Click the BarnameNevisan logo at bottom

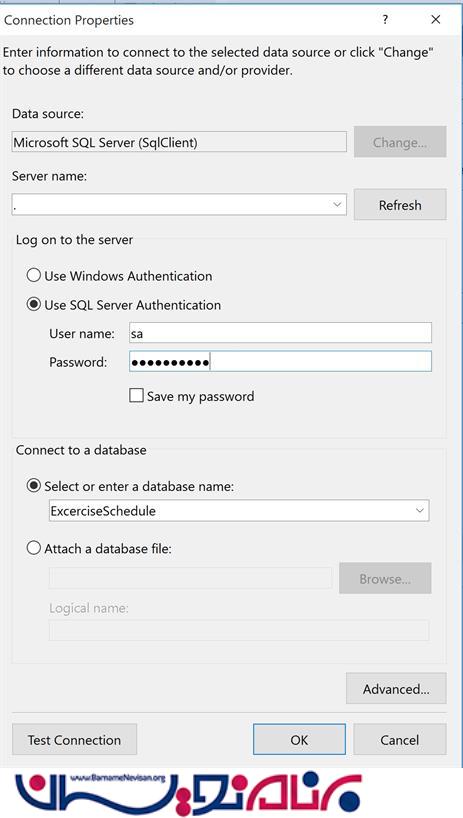coord(188,794)
